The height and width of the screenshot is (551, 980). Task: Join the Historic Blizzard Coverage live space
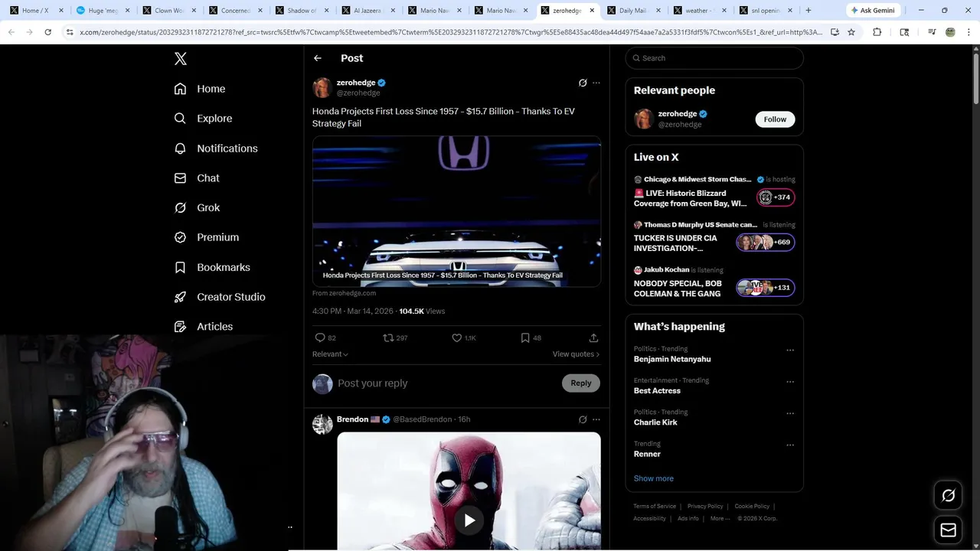click(691, 199)
